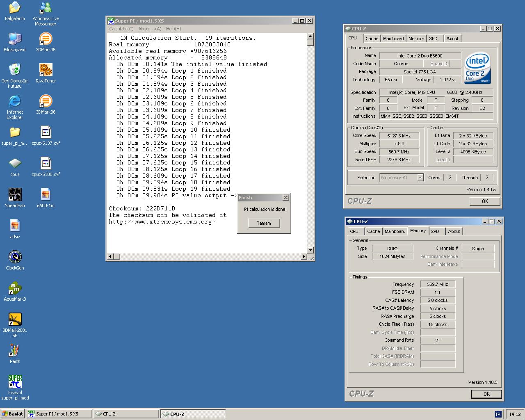Click the Core Speed 5127.3 MHz field
Image resolution: width=525 pixels, height=420 pixels.
pos(399,136)
